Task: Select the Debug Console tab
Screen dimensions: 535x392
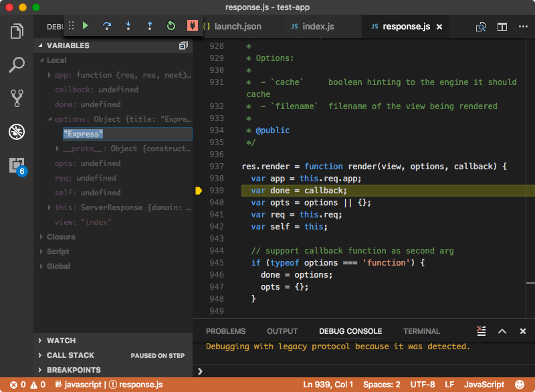Action: [x=350, y=331]
